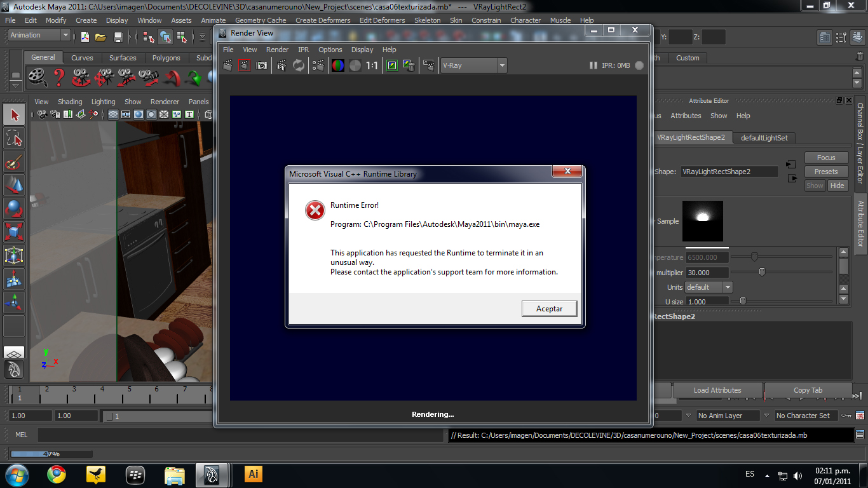This screenshot has height=488, width=868.
Task: Switch to the Custom shelf tab
Action: (x=688, y=58)
